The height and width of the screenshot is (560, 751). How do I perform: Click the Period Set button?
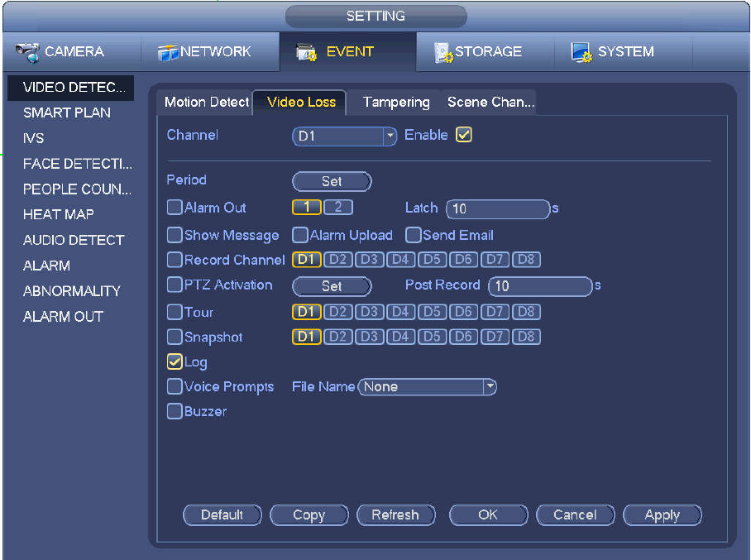click(332, 181)
